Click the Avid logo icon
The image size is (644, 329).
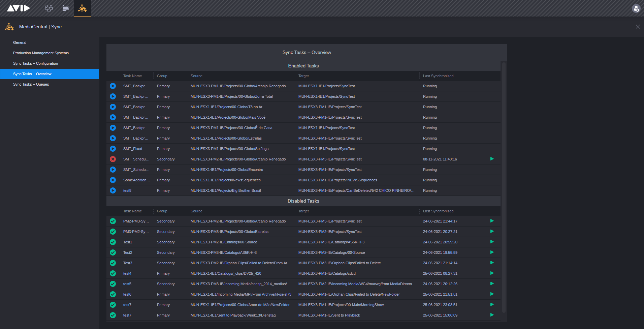(19, 8)
